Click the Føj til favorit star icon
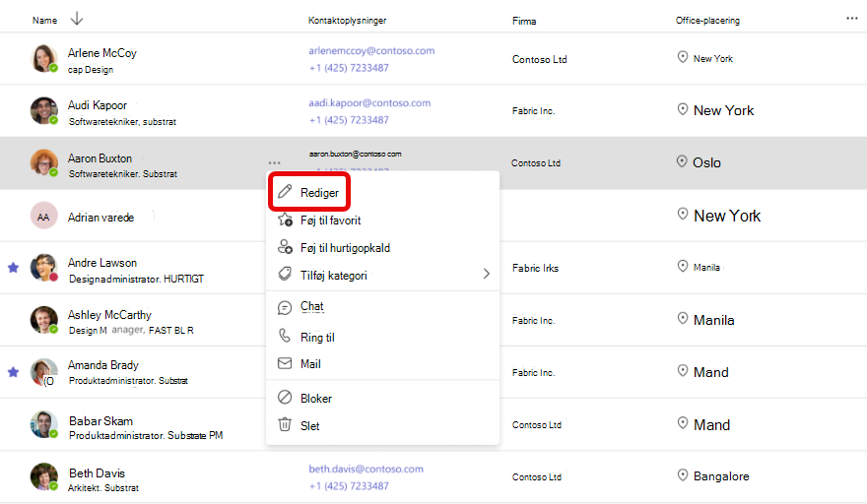 tap(285, 220)
